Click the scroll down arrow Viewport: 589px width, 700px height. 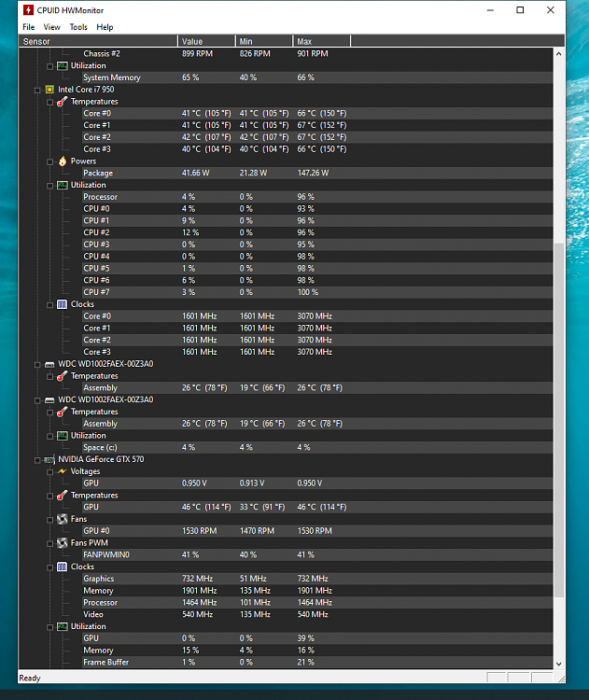click(558, 664)
